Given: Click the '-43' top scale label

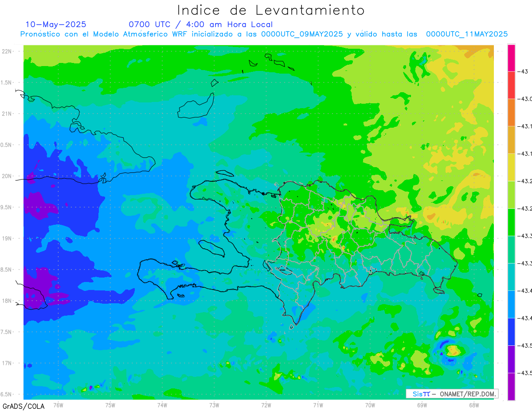Looking at the screenshot, I should point(523,71).
